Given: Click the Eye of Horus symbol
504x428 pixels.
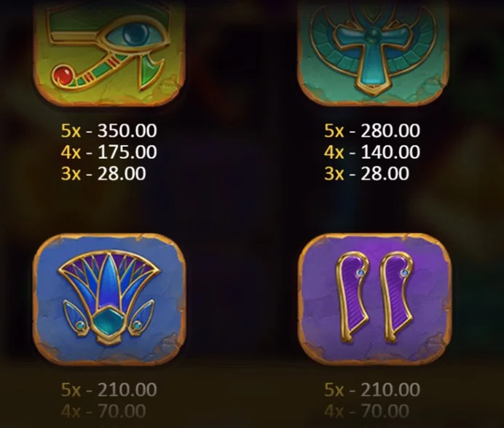Looking at the screenshot, I should point(109,53).
